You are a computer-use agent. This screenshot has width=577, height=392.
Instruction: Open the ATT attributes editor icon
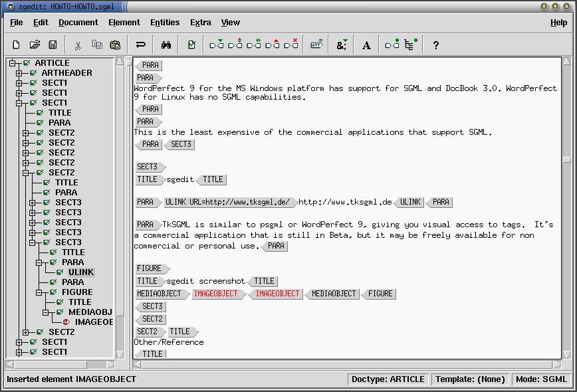[x=317, y=45]
